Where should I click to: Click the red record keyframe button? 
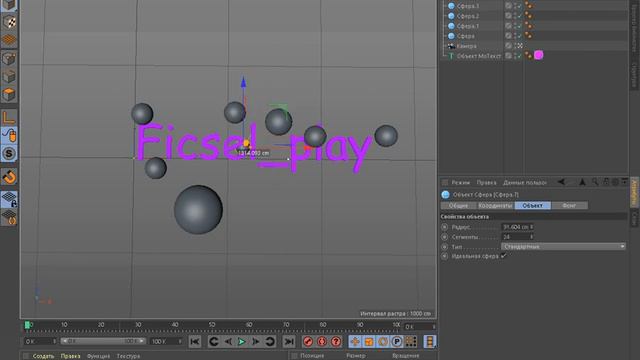tap(308, 342)
